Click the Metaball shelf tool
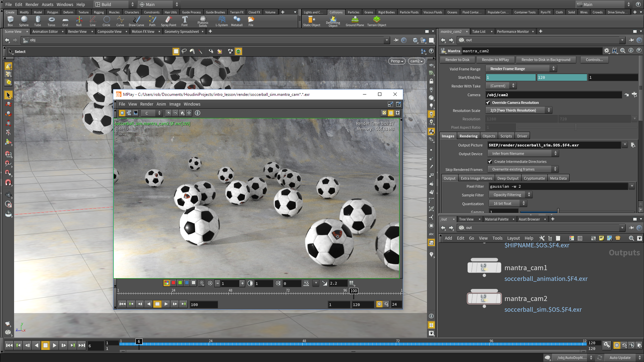 (x=236, y=21)
